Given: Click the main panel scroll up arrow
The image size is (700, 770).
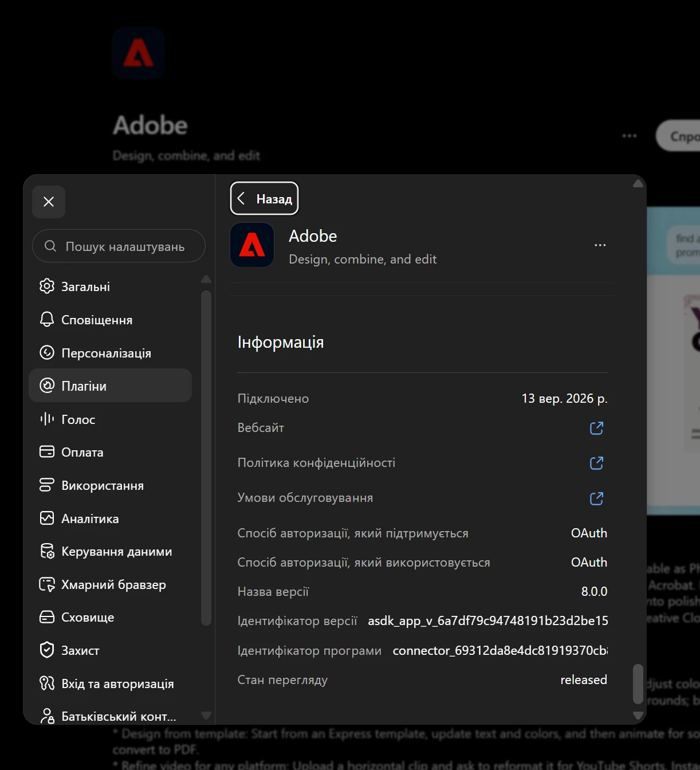Looking at the screenshot, I should tap(638, 184).
